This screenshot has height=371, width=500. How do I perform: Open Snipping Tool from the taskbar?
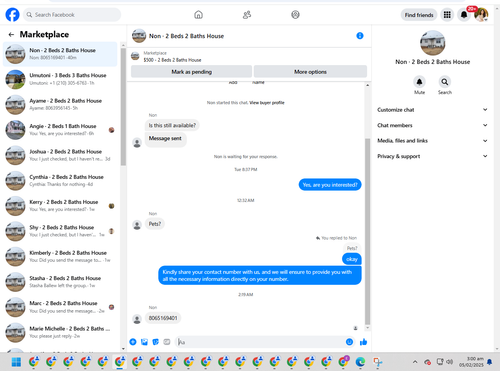pos(378,362)
